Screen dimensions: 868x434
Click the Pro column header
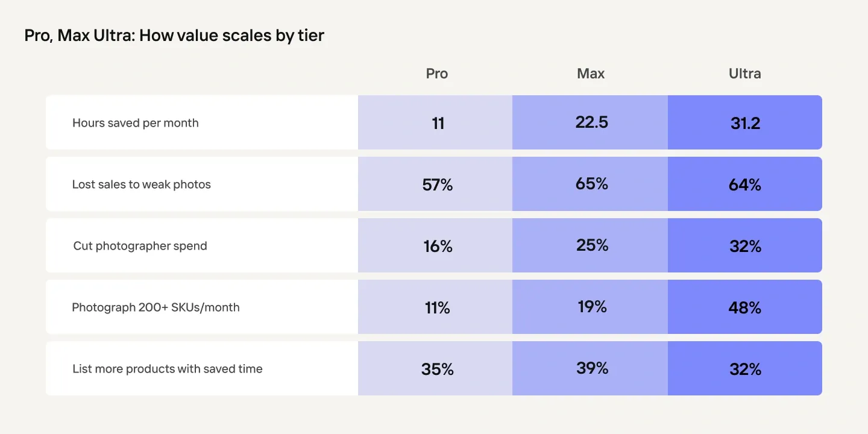[x=437, y=74]
